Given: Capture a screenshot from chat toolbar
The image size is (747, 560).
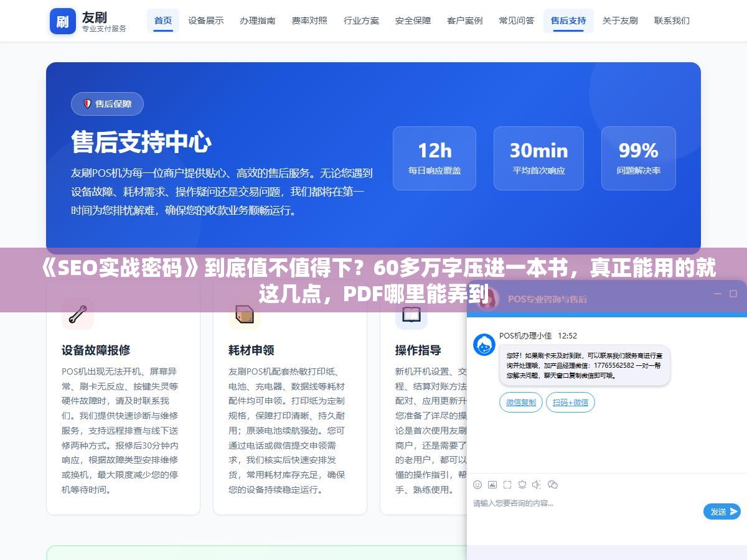Looking at the screenshot, I should (507, 485).
